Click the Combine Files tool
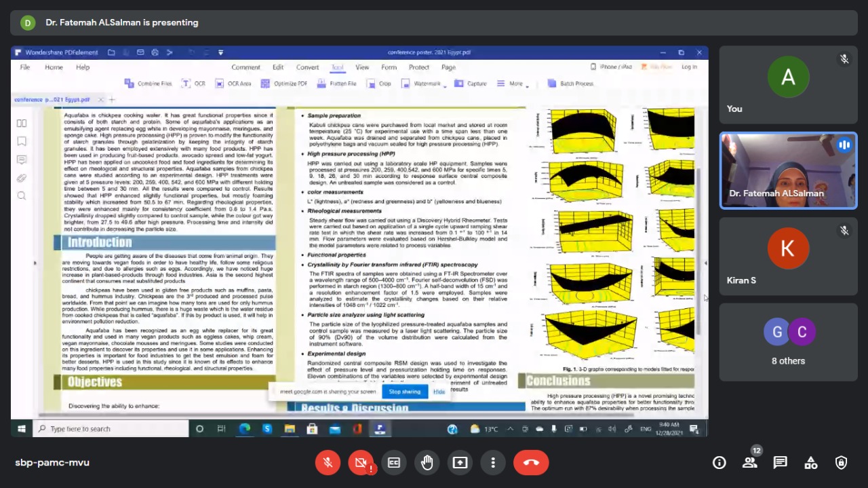 tap(149, 83)
